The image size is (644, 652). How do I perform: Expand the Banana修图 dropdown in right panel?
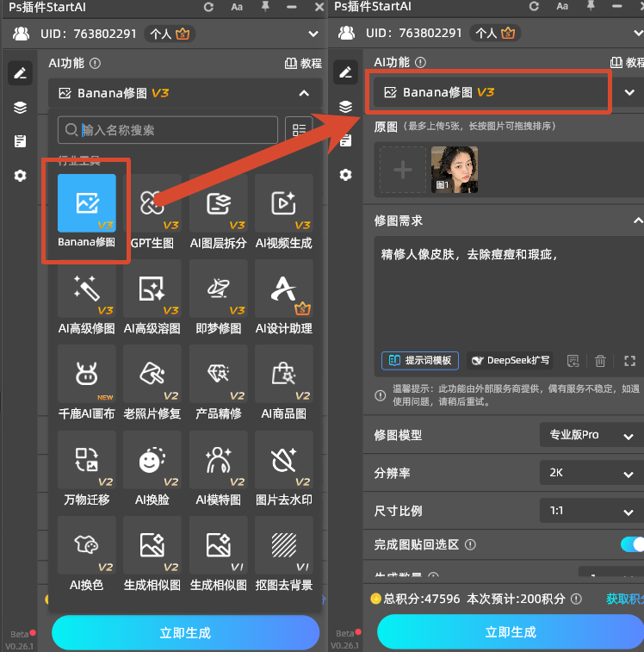(x=629, y=92)
